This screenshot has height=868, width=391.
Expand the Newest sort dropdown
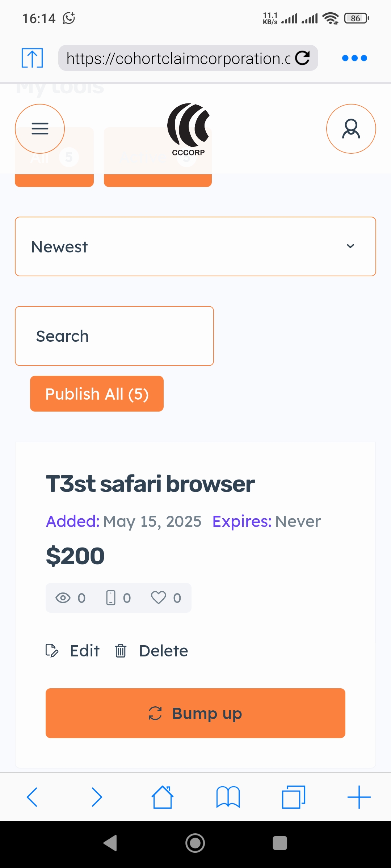pos(195,247)
